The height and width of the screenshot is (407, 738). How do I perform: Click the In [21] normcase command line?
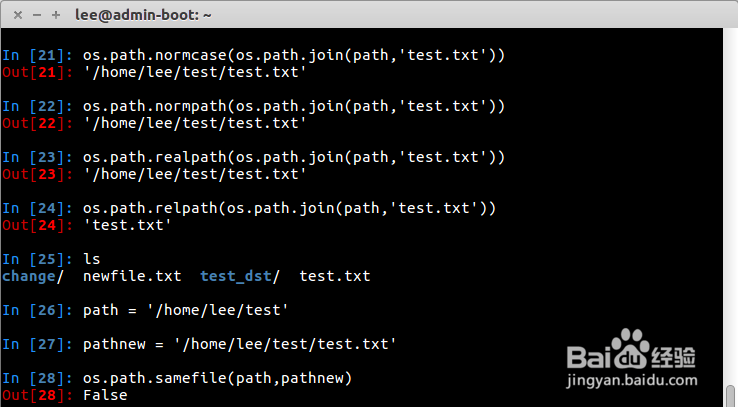(293, 55)
